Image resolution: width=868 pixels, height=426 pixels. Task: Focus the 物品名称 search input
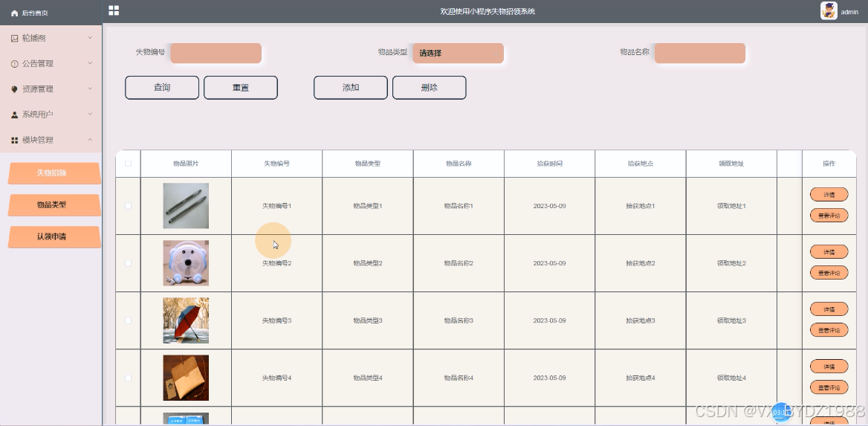(x=700, y=54)
